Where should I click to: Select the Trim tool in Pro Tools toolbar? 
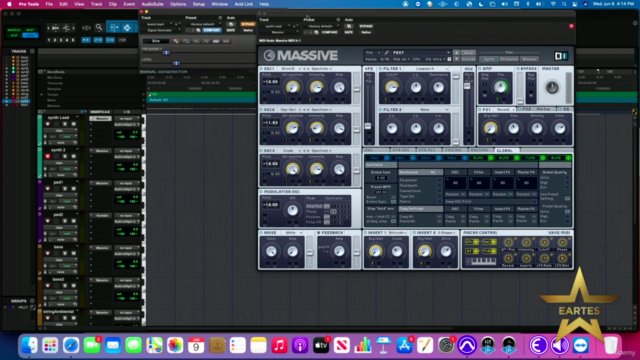pos(114,28)
